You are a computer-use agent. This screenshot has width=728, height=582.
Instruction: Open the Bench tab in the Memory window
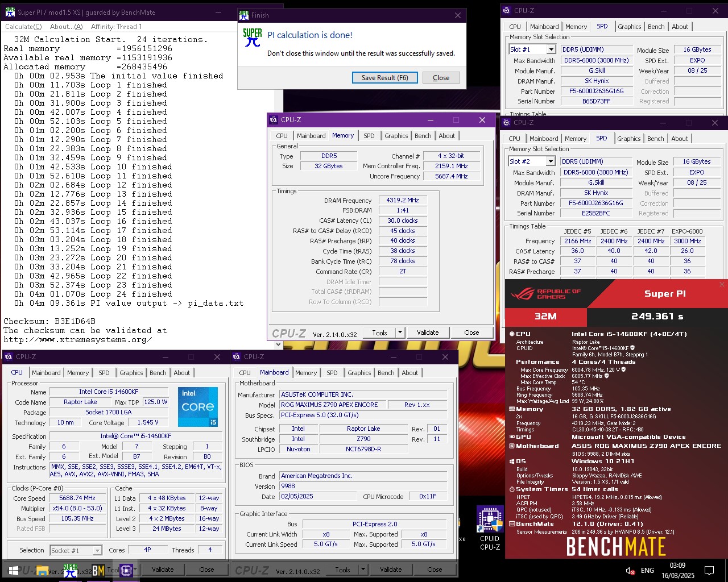(423, 136)
